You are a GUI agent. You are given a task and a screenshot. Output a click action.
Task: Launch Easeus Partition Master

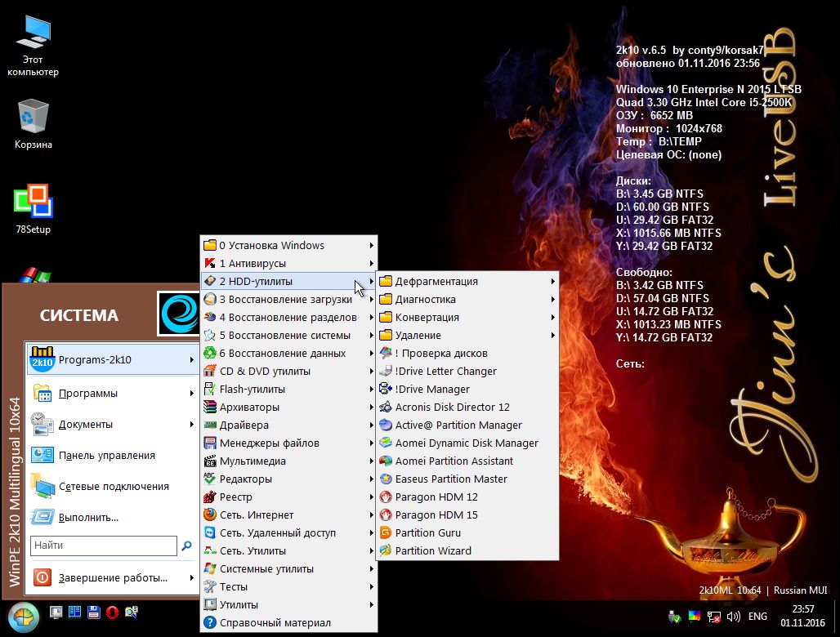tap(451, 479)
